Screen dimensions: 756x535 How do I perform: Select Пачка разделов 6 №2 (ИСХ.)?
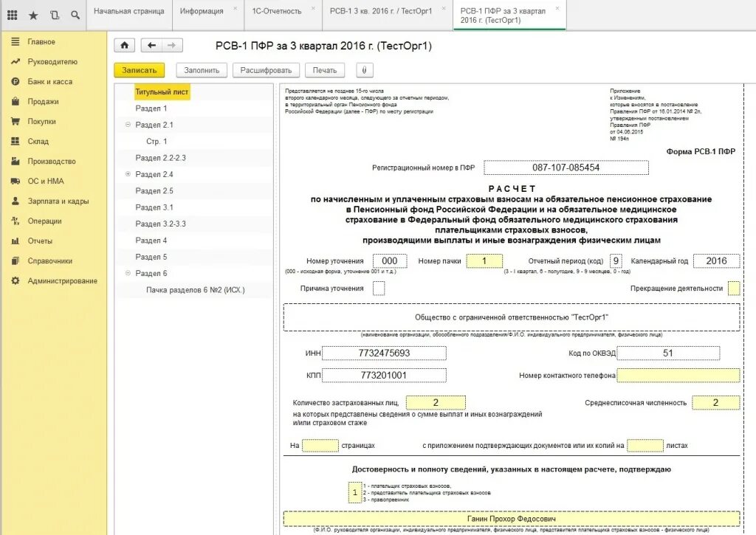point(195,290)
